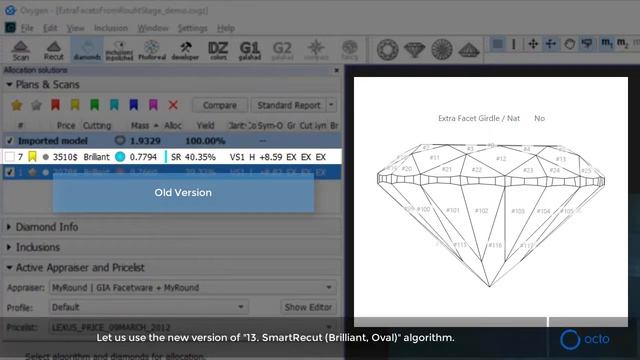Viewport: 640px width, 360px height.
Task: Click the Standard Report button
Action: [x=289, y=105]
